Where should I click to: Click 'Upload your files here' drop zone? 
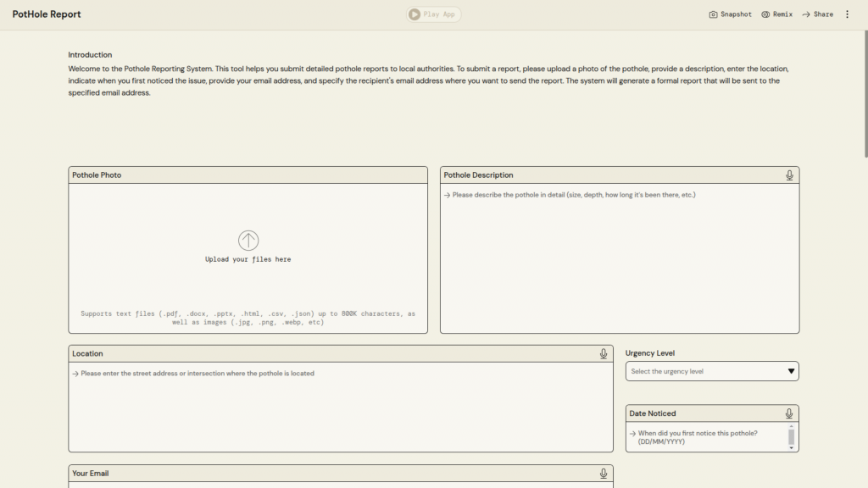point(248,259)
